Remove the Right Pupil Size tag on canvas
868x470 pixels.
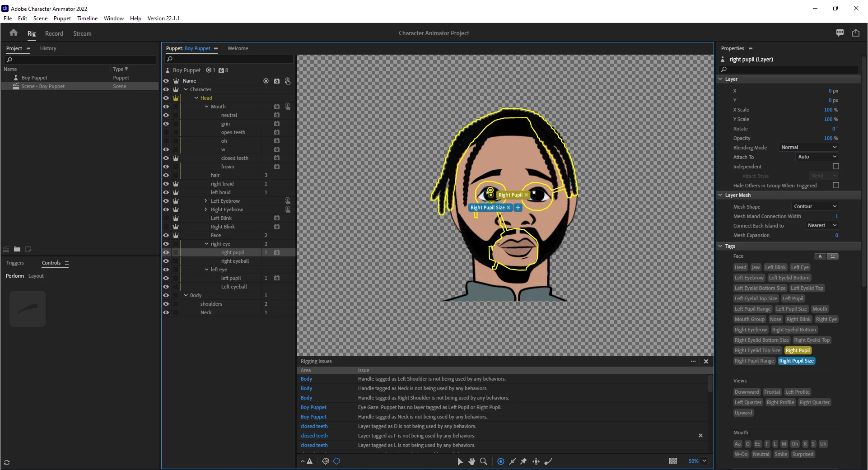[509, 208]
